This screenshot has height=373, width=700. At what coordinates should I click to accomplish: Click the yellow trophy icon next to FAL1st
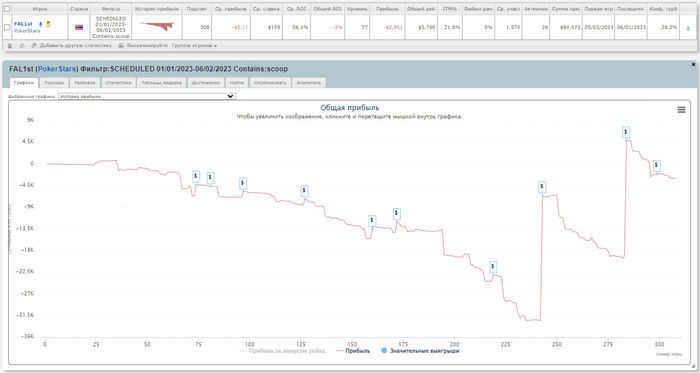(x=48, y=24)
